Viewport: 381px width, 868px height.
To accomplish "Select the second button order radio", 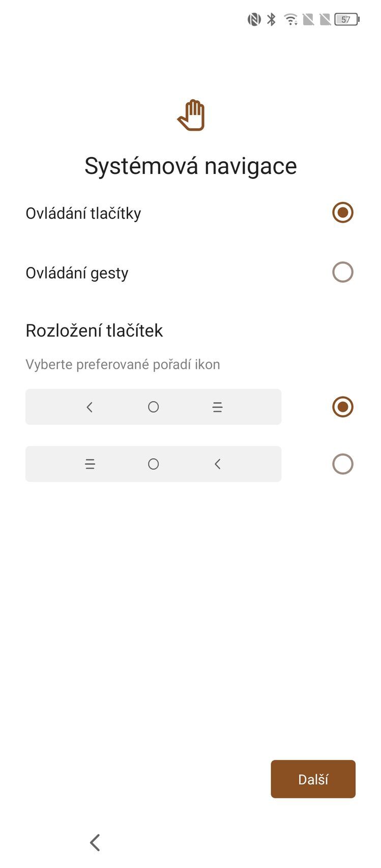I will [x=343, y=464].
